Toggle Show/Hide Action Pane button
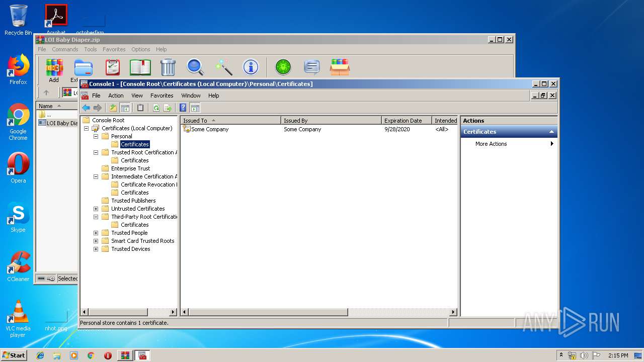Image resolution: width=644 pixels, height=362 pixels. [195, 108]
